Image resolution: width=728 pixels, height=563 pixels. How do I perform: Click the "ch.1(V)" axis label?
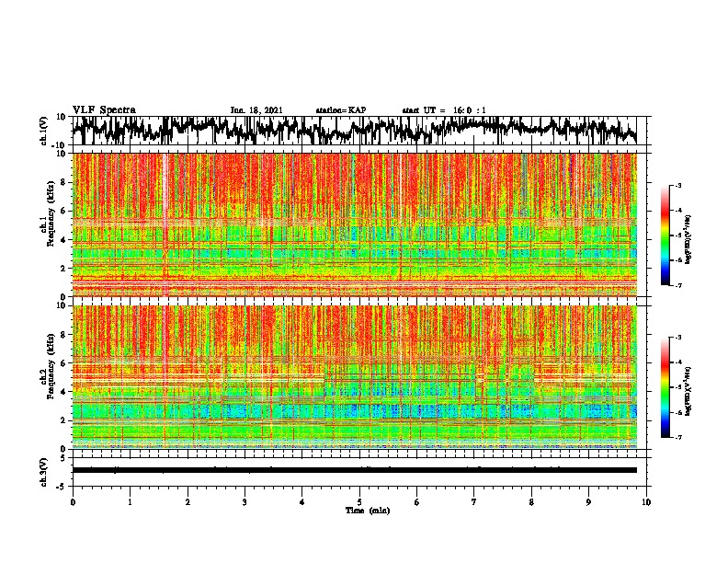pyautogui.click(x=44, y=131)
